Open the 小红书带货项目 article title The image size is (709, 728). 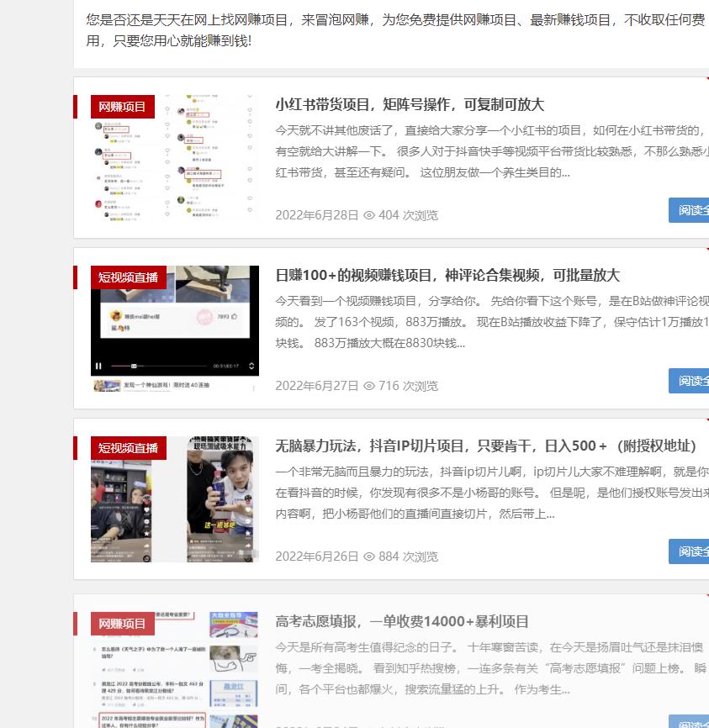410,104
